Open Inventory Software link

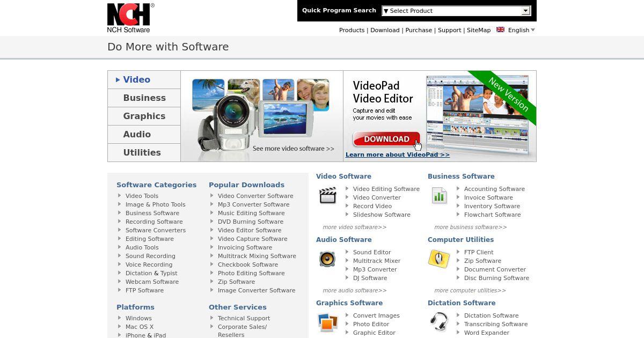tap(492, 206)
